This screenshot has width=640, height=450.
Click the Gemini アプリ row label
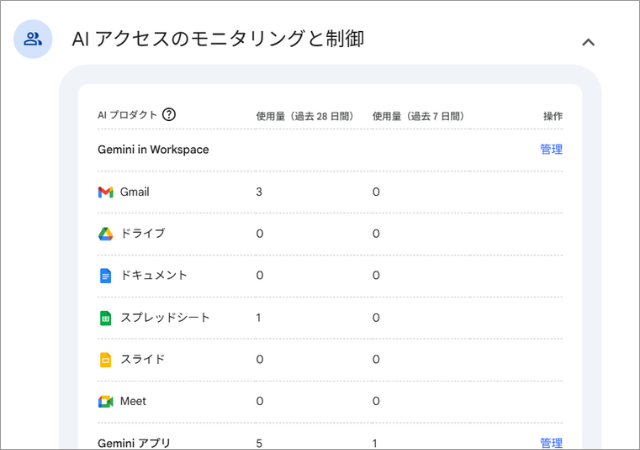click(134, 443)
